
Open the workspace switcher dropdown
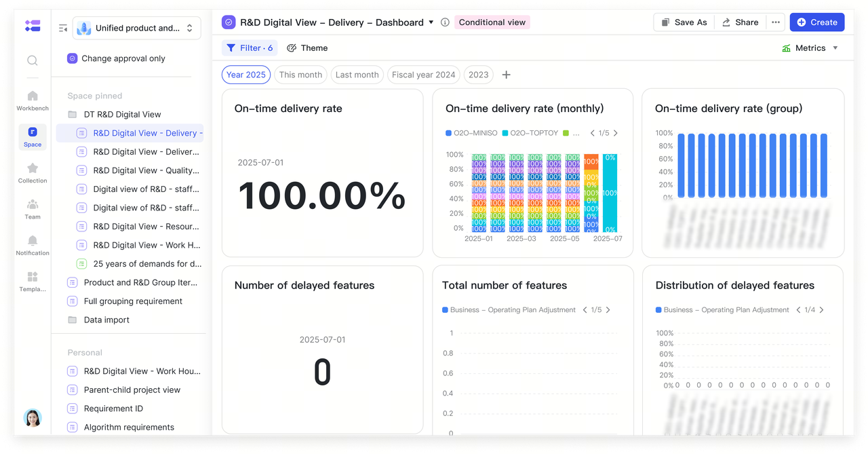(137, 29)
